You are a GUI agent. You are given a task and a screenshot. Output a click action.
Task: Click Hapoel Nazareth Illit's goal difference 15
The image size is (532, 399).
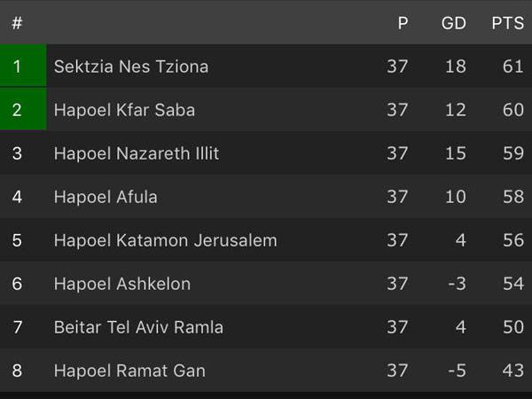(455, 153)
